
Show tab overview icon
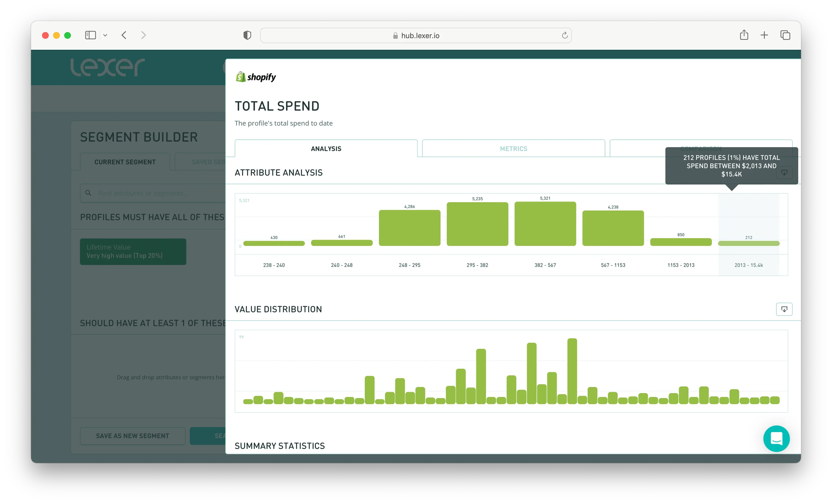pos(785,35)
